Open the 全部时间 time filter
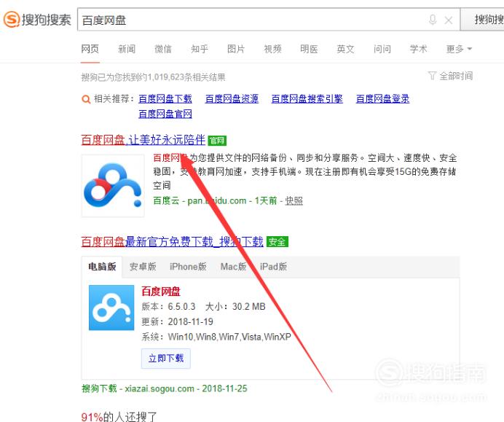 point(456,77)
